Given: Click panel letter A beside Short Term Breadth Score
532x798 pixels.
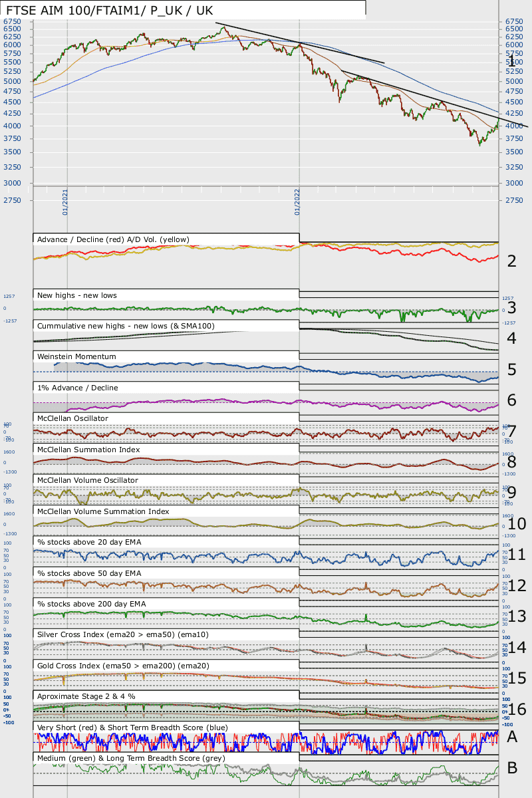Looking at the screenshot, I should tap(512, 737).
